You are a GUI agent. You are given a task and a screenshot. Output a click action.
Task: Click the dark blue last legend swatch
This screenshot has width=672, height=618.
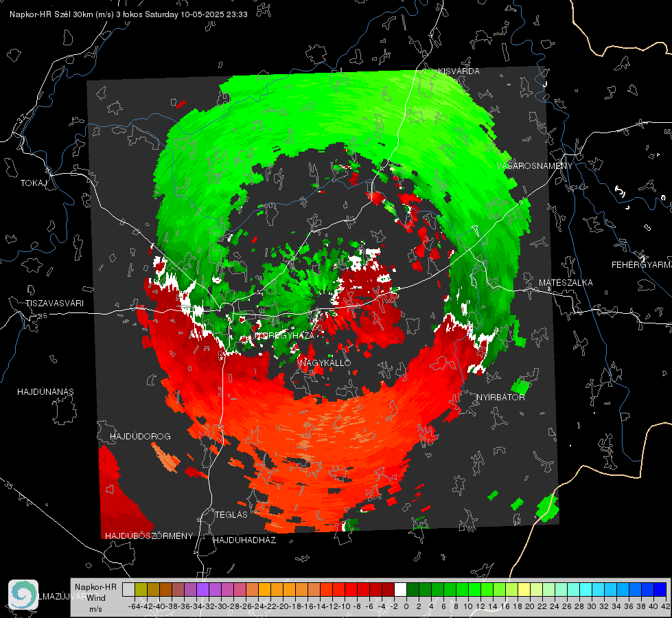coord(660,589)
